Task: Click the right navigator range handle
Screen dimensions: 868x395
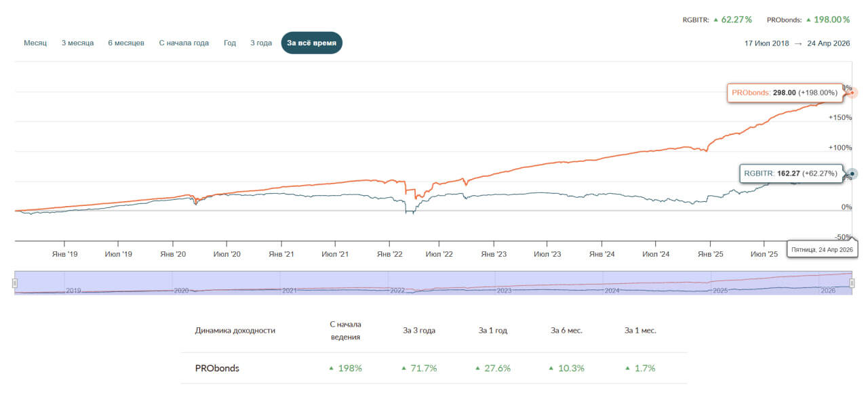Action: click(852, 283)
